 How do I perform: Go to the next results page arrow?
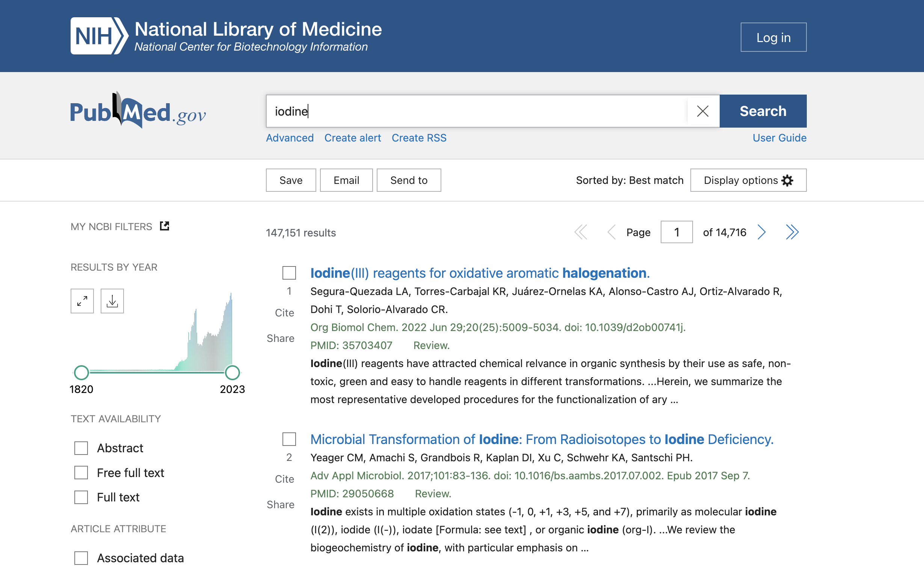[x=761, y=232]
